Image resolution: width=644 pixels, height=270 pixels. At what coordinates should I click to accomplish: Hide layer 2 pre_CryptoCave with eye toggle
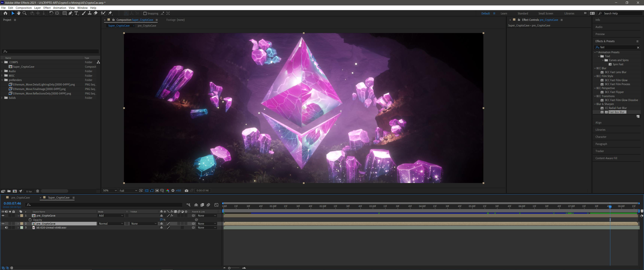(3, 224)
